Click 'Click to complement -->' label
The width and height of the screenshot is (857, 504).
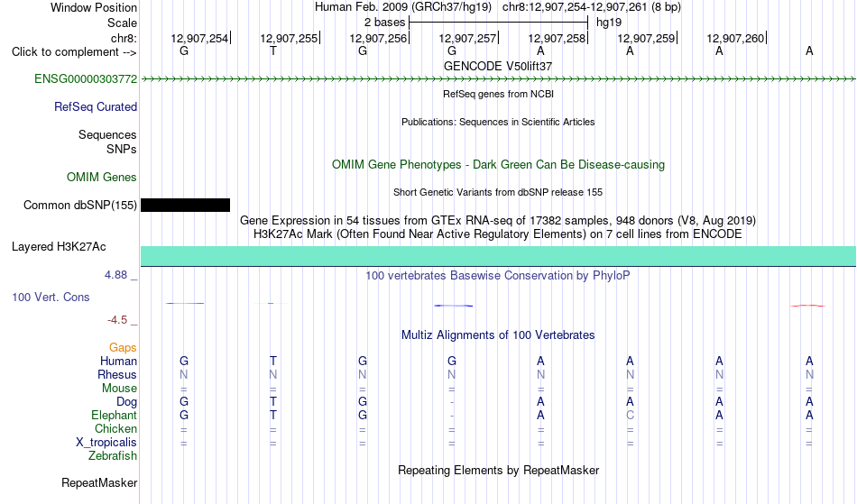(x=74, y=52)
